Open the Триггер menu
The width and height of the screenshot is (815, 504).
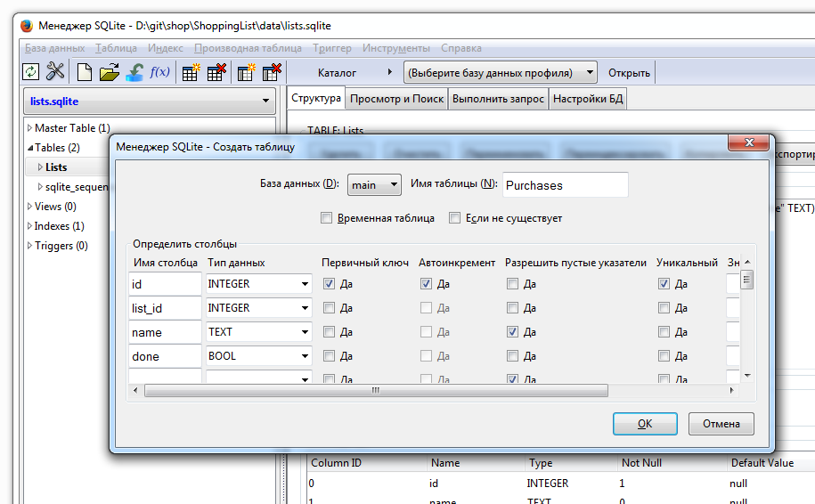coord(331,48)
